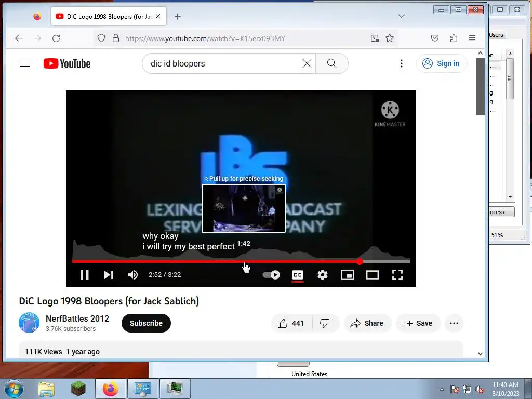Submit search with magnifier button
The height and width of the screenshot is (399, 532).
click(332, 63)
